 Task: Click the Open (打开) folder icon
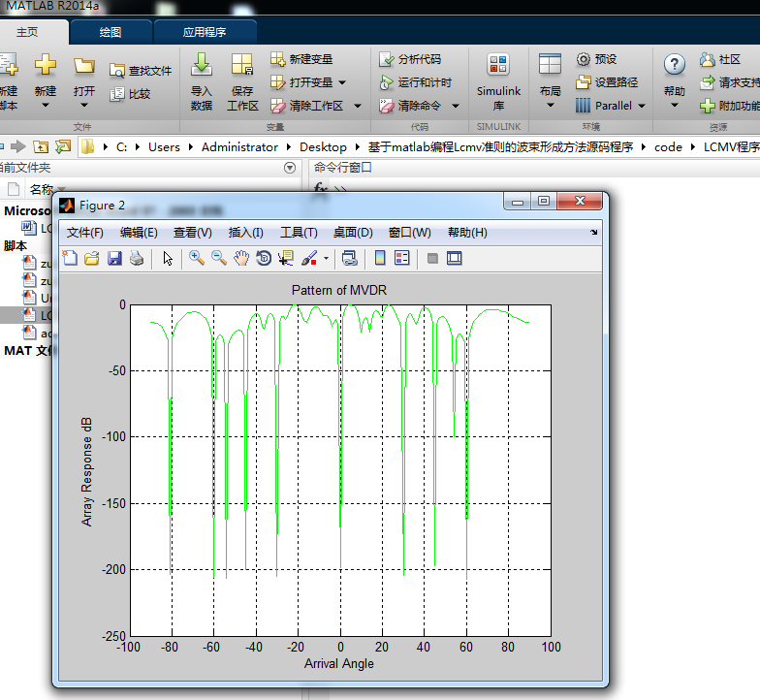[x=83, y=66]
